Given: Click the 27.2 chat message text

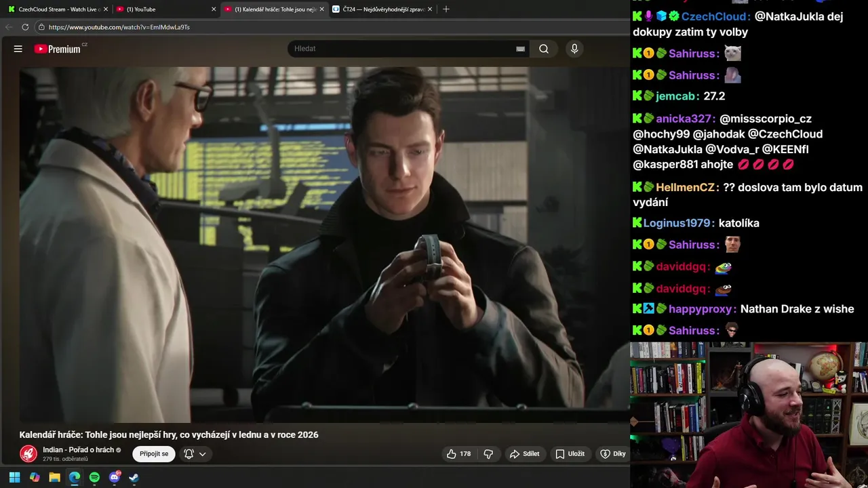Looking at the screenshot, I should (714, 96).
